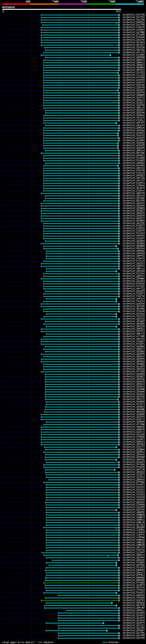Select hit label UniRef100_P00871

point(134,344)
